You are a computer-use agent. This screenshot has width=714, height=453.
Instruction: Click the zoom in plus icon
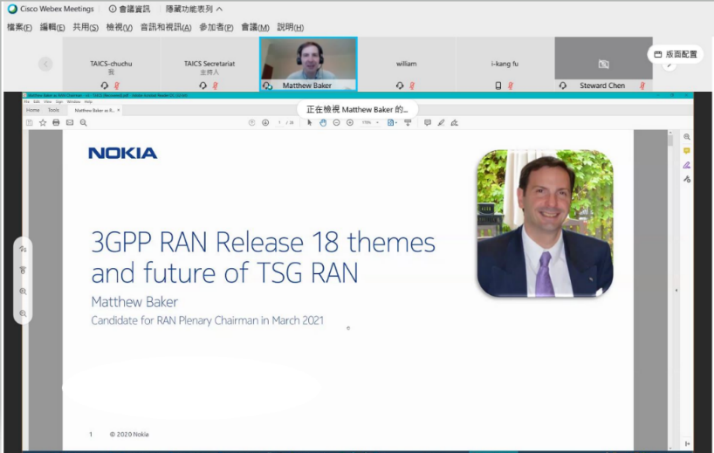pyautogui.click(x=350, y=122)
